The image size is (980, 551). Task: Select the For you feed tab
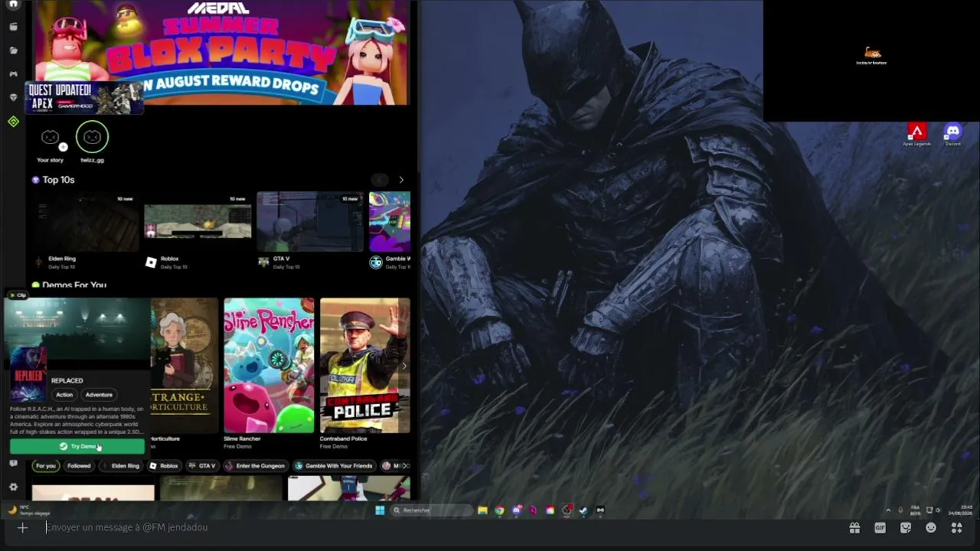click(46, 465)
